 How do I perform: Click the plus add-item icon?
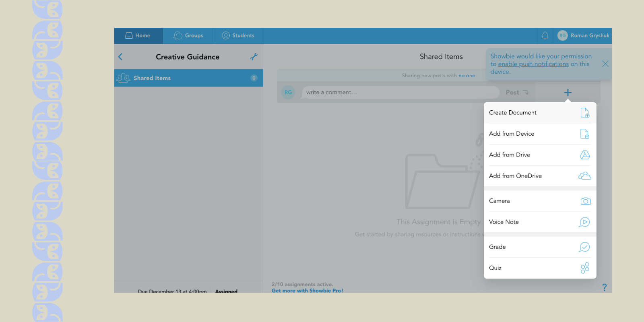(568, 93)
